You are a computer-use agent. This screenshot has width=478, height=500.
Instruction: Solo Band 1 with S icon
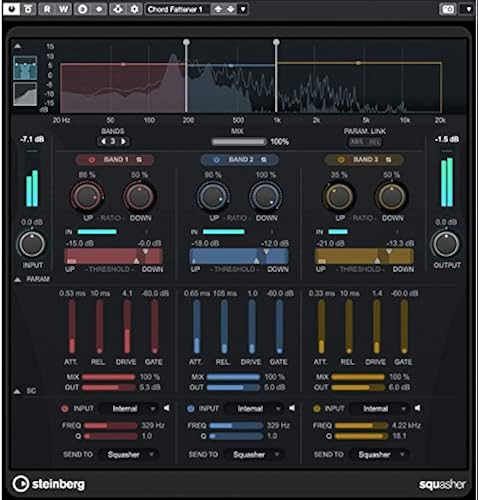(x=139, y=160)
